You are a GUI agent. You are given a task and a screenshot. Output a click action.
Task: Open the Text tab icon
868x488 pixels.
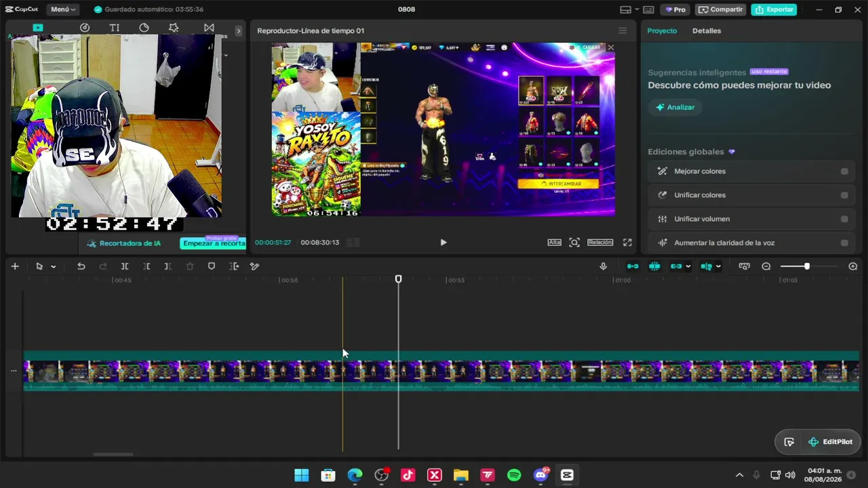[x=115, y=28]
